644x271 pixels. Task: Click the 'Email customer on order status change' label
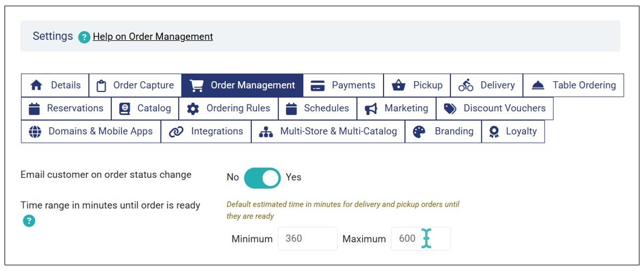point(106,174)
